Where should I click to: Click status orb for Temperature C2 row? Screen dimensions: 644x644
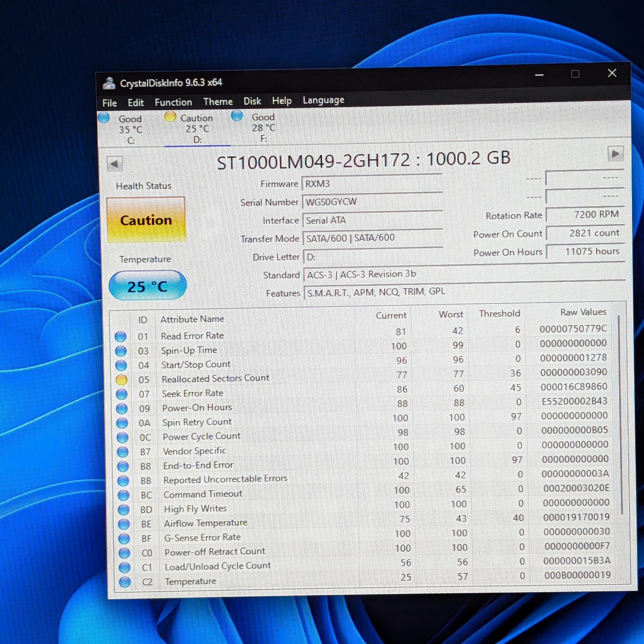(125, 582)
